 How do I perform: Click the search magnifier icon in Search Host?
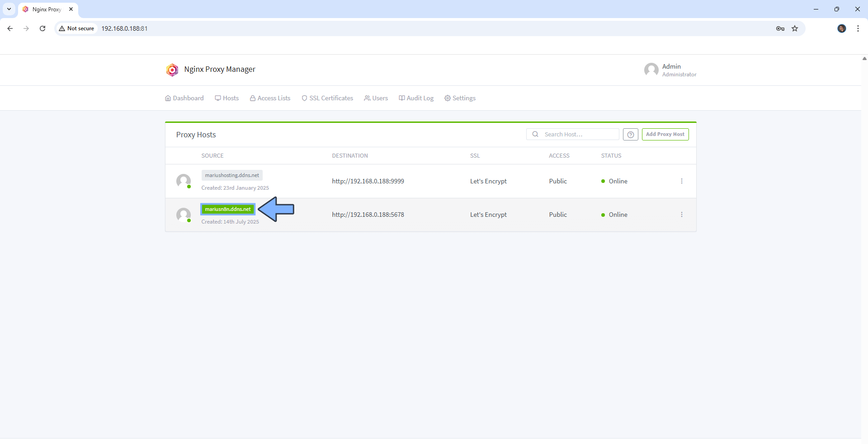tap(535, 135)
